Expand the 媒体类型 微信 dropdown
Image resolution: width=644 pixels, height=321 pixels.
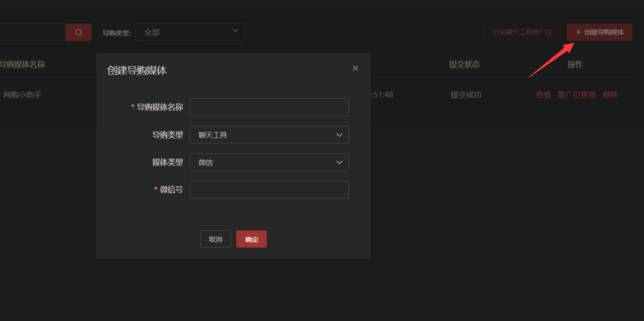pos(269,162)
